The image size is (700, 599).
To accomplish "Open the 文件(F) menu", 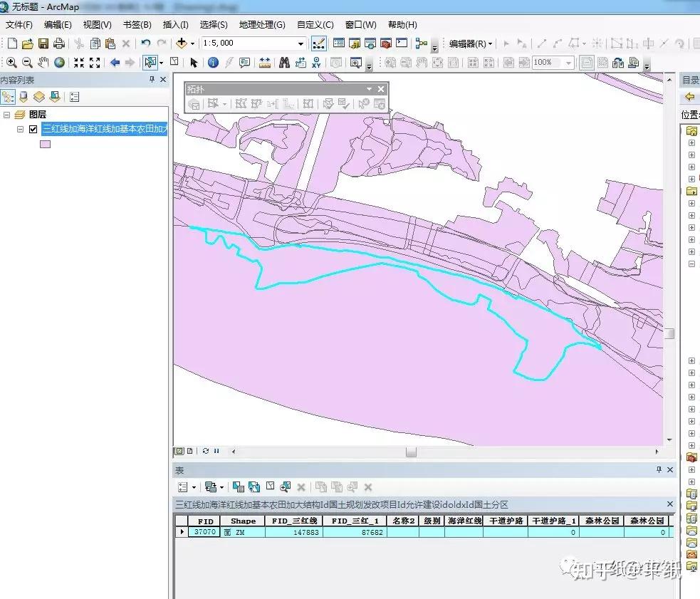I will (x=19, y=25).
